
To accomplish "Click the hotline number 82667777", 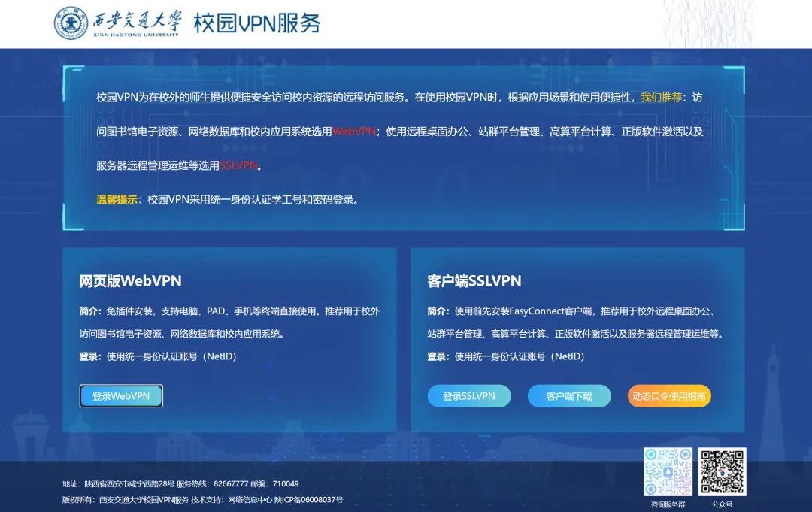I will [231, 484].
